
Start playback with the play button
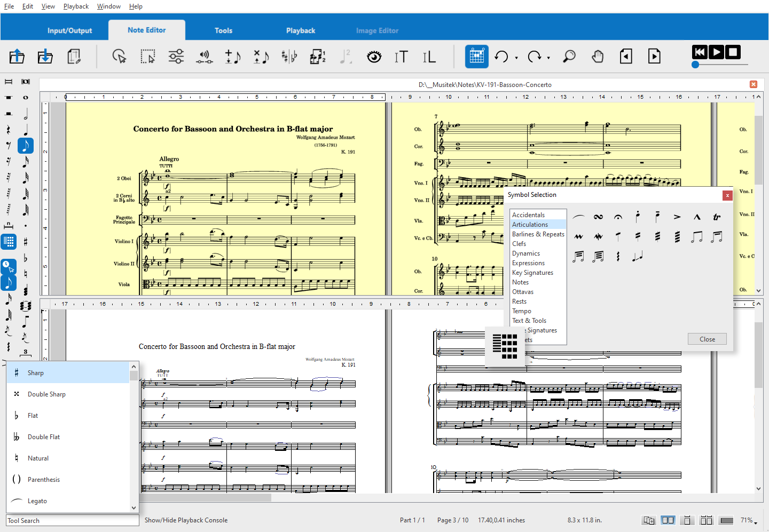[x=717, y=52]
